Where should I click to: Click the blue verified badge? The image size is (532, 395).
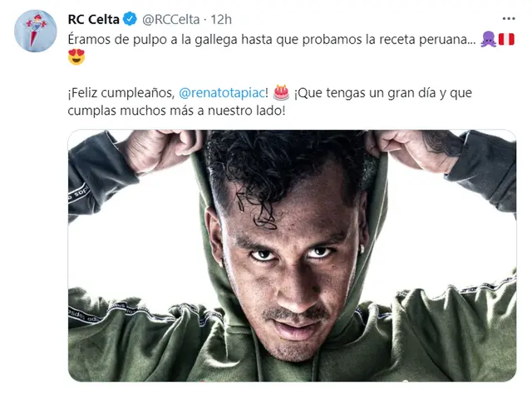click(130, 19)
